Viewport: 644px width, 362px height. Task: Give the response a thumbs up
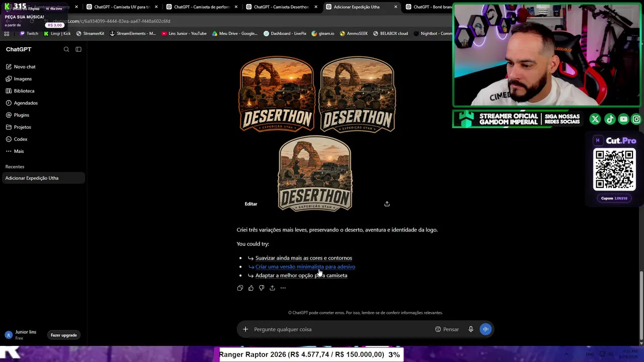(251, 288)
